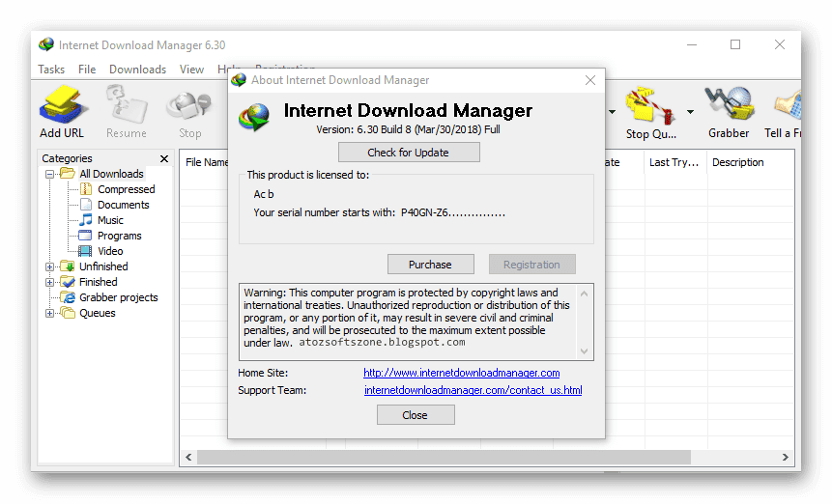Select the Grabber projects label
Viewport: 832px width, 504px height.
[119, 297]
